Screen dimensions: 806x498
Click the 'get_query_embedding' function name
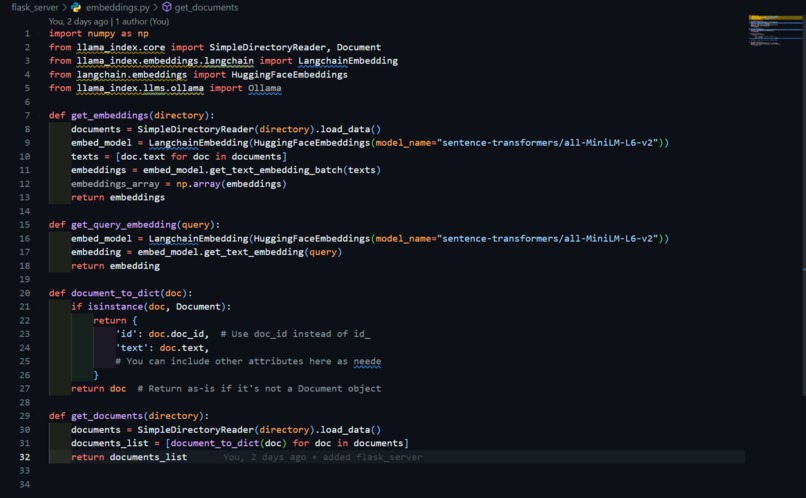pos(124,225)
